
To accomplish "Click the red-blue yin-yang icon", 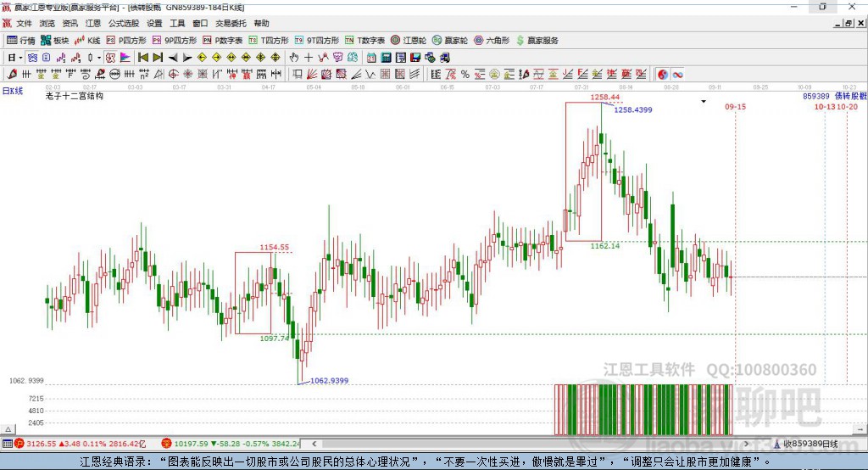I will click(663, 75).
